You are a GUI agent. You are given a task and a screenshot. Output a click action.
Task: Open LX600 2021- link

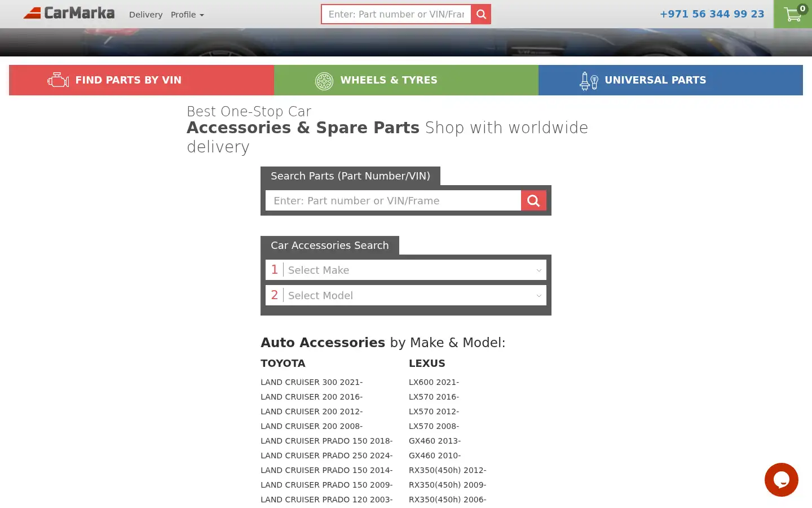pyautogui.click(x=434, y=382)
